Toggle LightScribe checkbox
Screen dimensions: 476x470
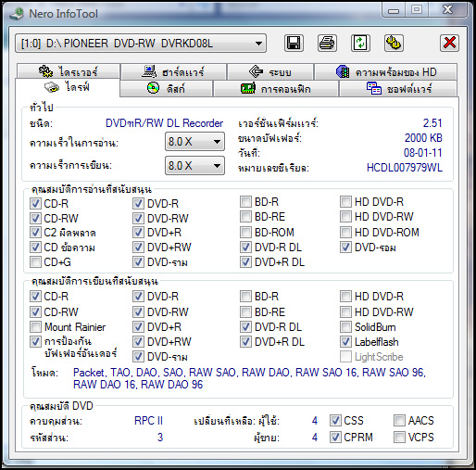pos(345,357)
